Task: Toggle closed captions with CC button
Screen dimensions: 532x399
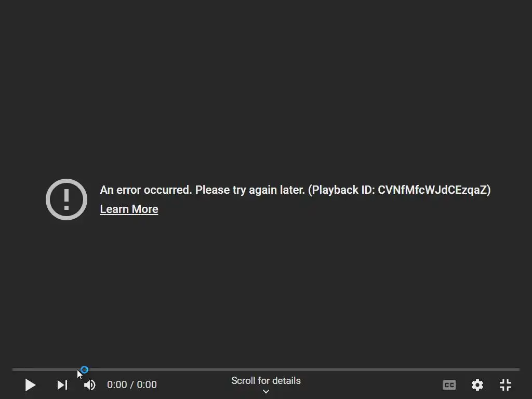Action: coord(449,385)
